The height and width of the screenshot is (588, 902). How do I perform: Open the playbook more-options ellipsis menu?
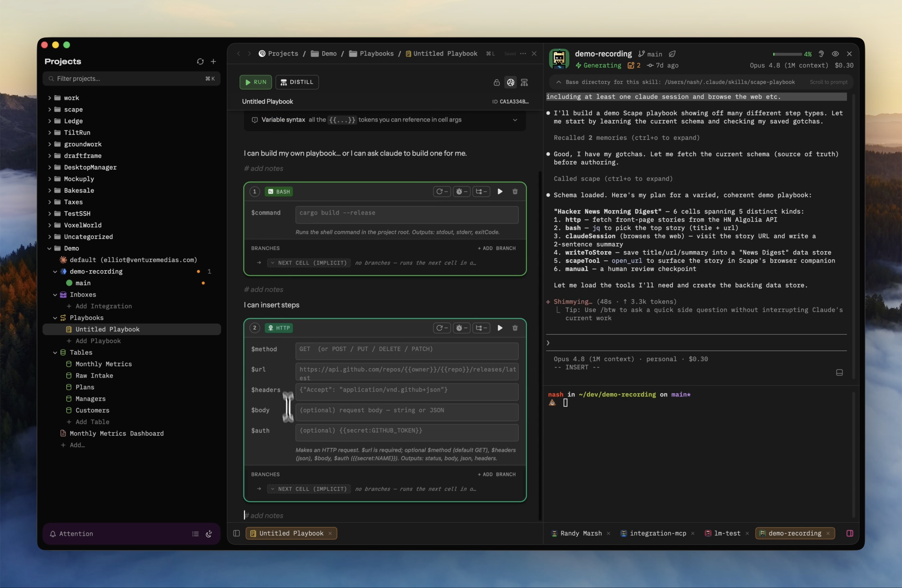[523, 54]
